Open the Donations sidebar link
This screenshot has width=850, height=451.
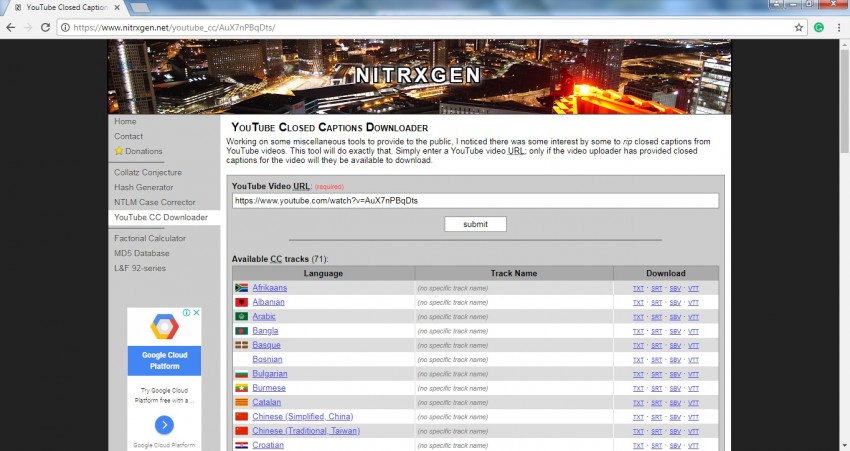(x=144, y=151)
